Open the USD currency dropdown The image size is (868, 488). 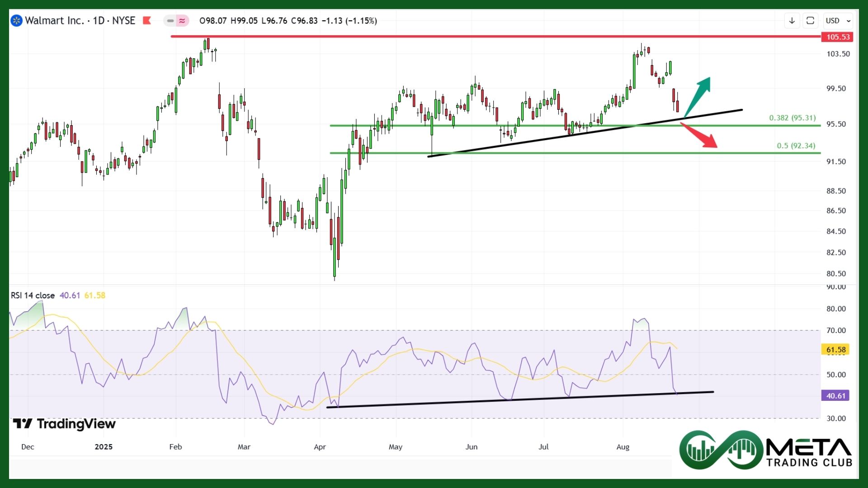click(838, 21)
